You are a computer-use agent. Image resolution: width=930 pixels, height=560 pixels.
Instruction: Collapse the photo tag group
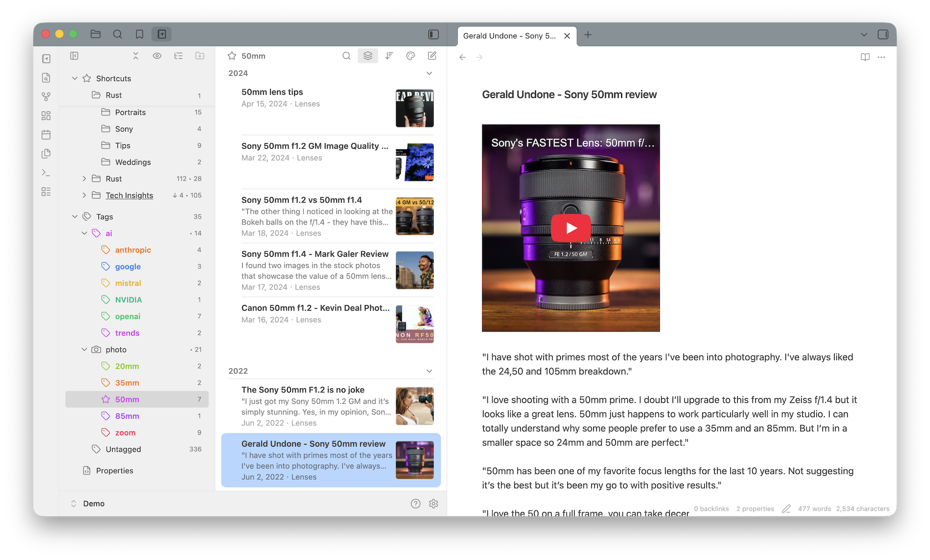tap(84, 350)
